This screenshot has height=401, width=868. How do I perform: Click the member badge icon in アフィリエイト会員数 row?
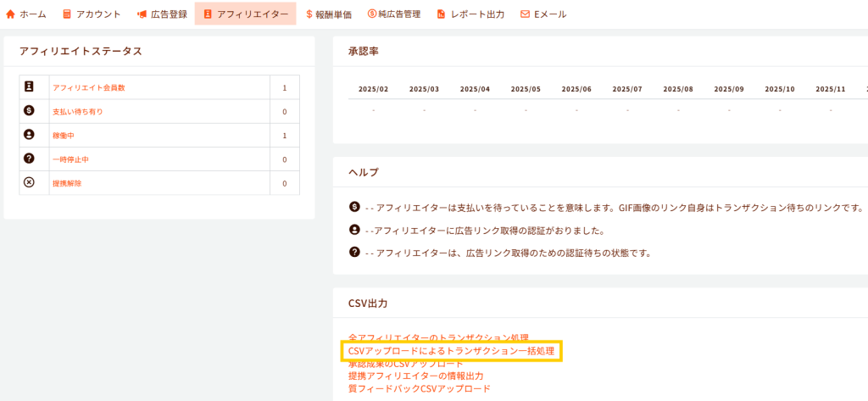click(29, 87)
